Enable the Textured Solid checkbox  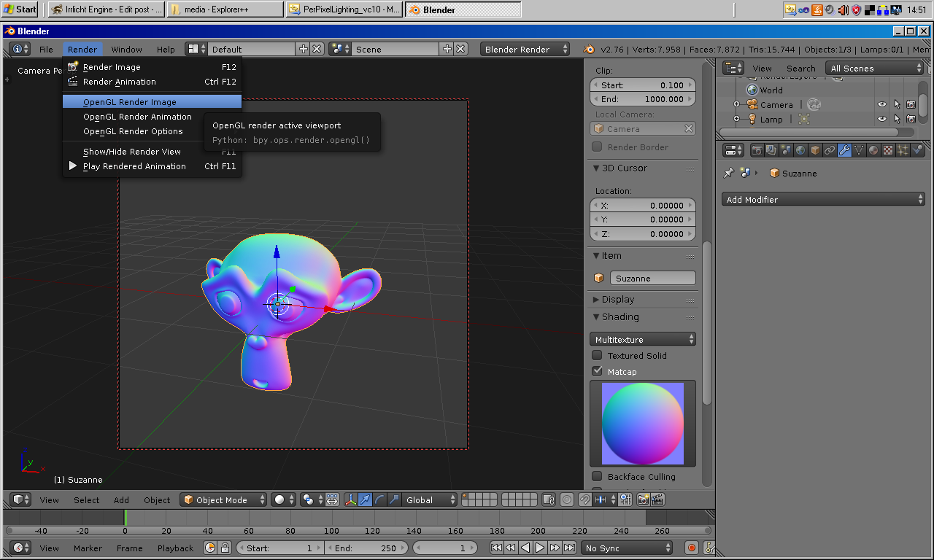point(597,356)
